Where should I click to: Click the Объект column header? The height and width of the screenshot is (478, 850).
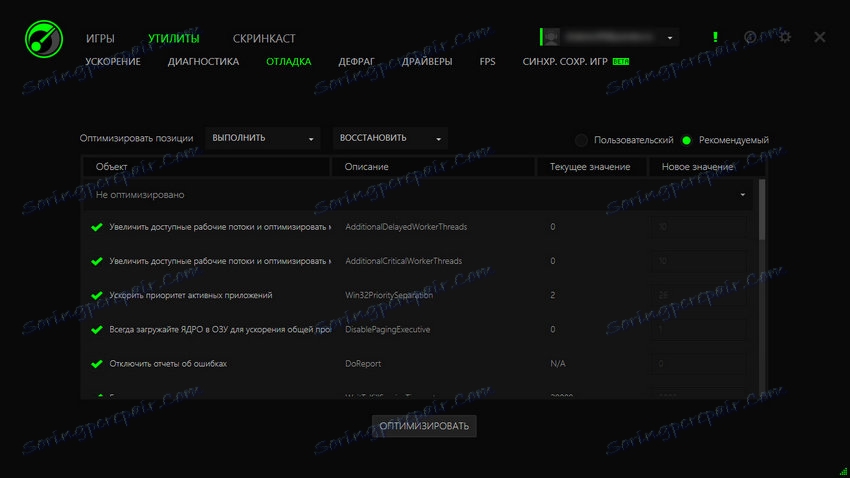[205, 167]
